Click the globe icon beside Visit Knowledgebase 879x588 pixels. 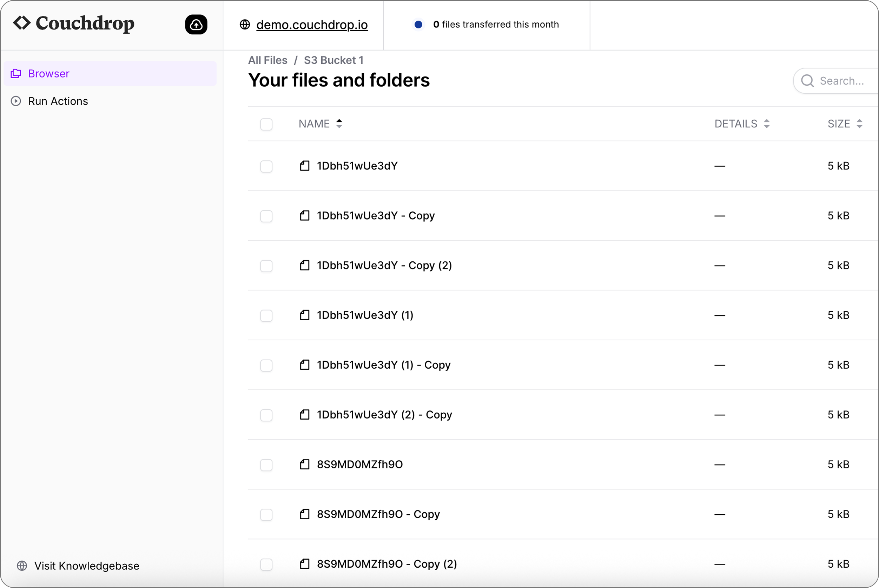pos(22,566)
